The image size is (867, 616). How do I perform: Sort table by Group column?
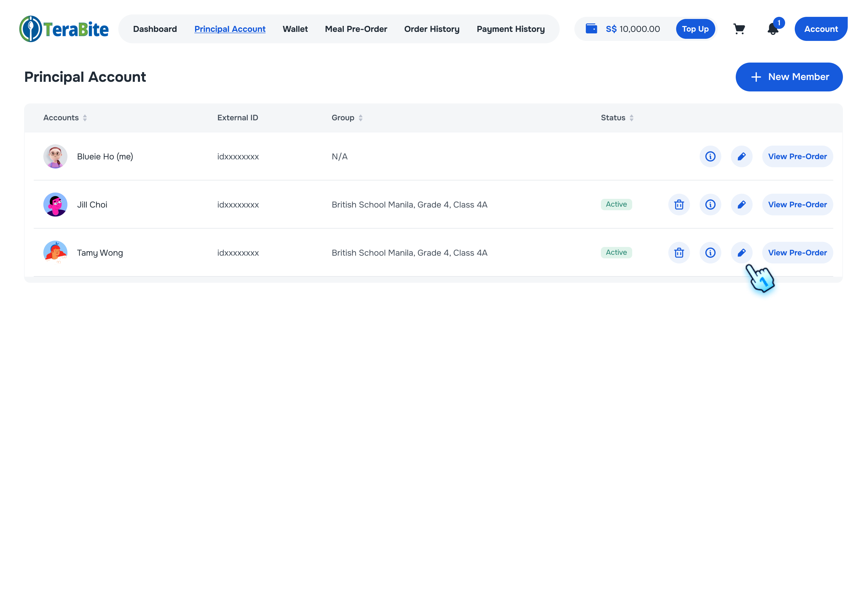(x=360, y=118)
